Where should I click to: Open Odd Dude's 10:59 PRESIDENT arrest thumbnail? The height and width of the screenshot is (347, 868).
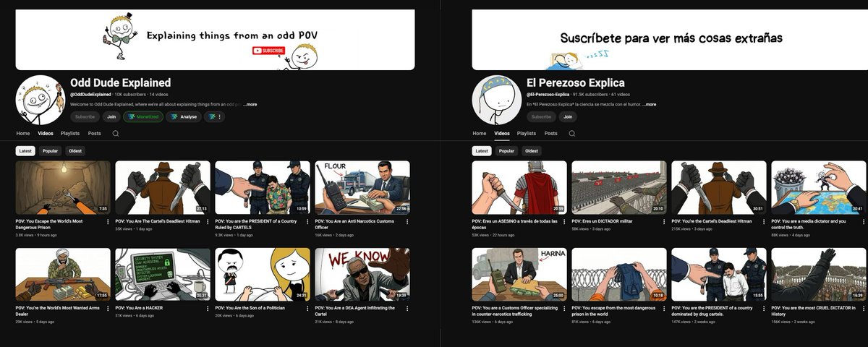pos(263,188)
